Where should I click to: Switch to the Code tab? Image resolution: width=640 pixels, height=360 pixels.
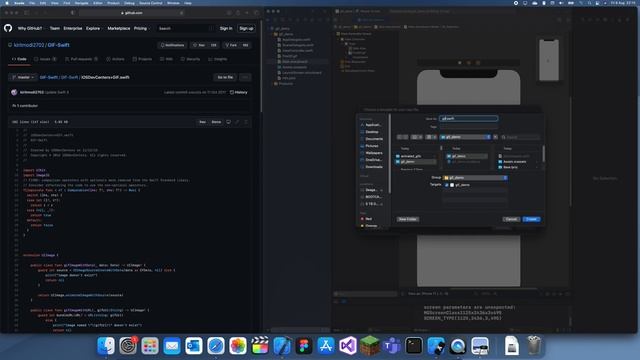point(19,59)
